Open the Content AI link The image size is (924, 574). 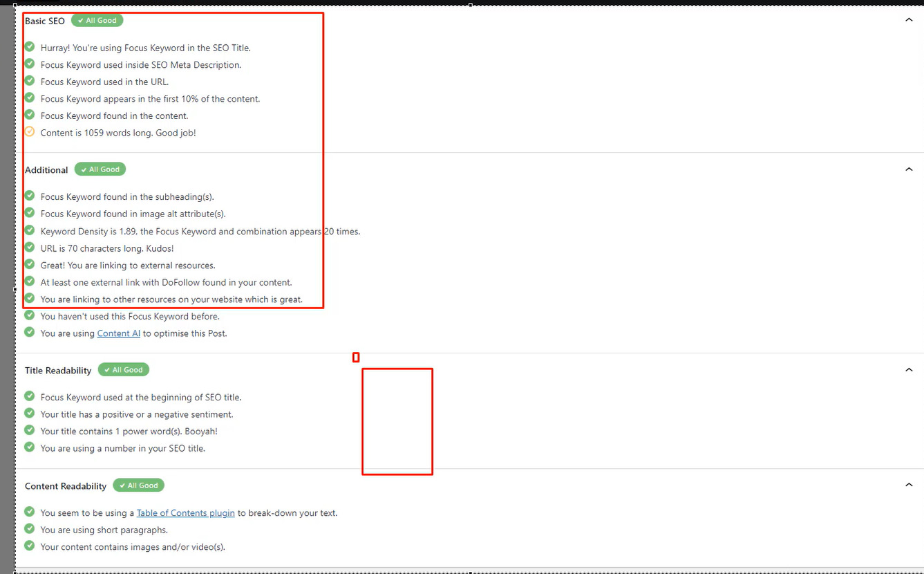[x=118, y=333]
